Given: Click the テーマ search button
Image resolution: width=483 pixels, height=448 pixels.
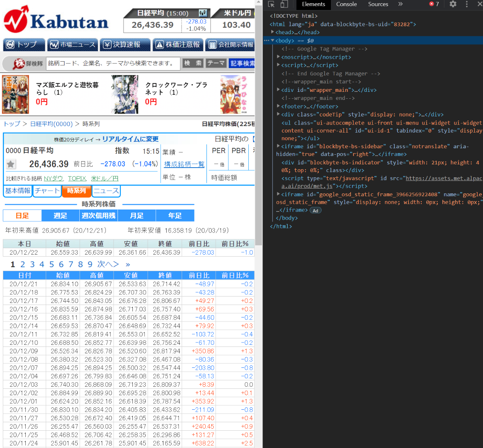Looking at the screenshot, I should (216, 63).
